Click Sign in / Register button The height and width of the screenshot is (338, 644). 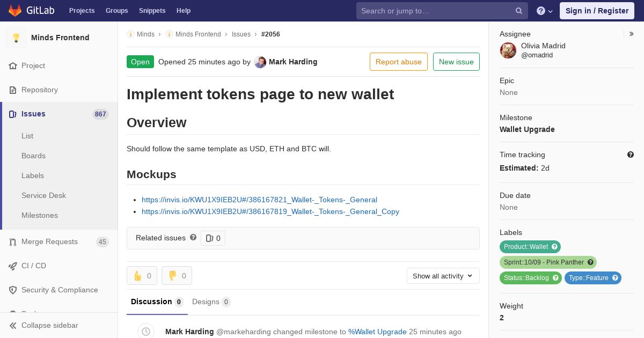pos(597,11)
